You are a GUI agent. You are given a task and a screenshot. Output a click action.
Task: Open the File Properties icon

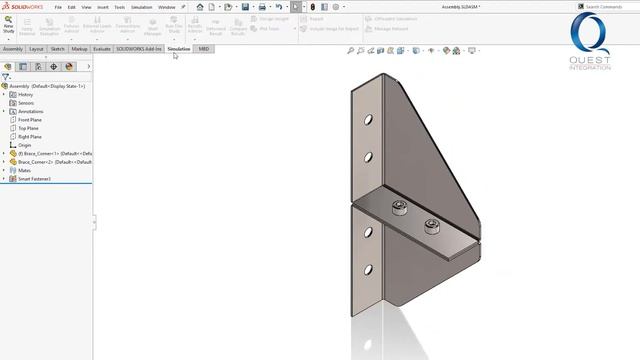[324, 7]
